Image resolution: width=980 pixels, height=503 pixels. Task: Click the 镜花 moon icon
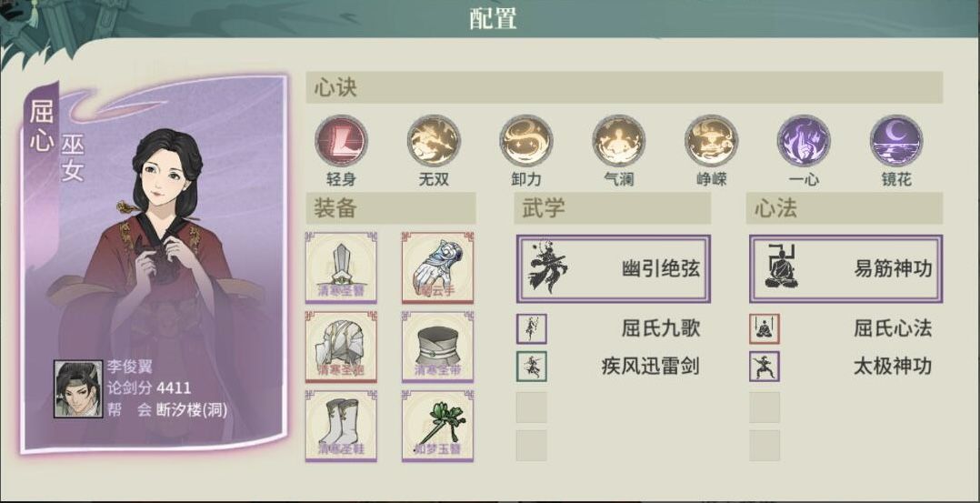click(x=896, y=140)
